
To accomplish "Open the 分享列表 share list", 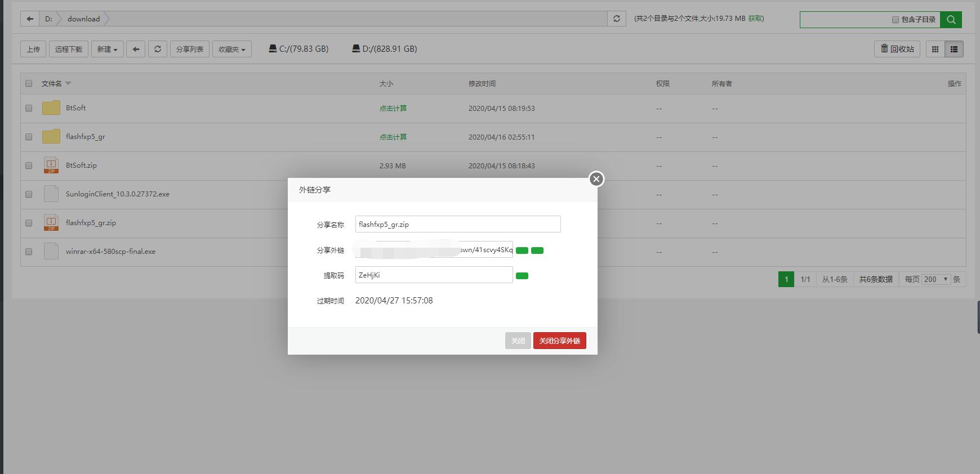I will click(190, 49).
